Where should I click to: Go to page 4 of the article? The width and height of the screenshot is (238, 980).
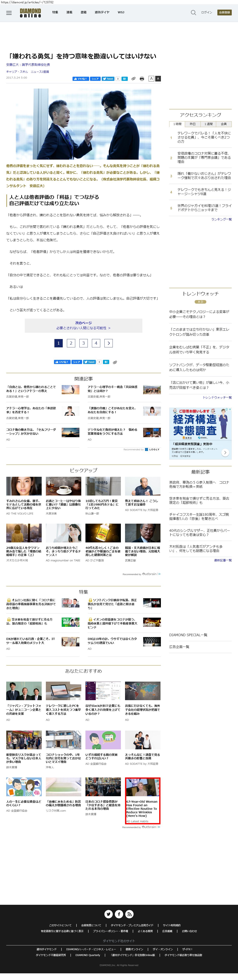(96, 343)
